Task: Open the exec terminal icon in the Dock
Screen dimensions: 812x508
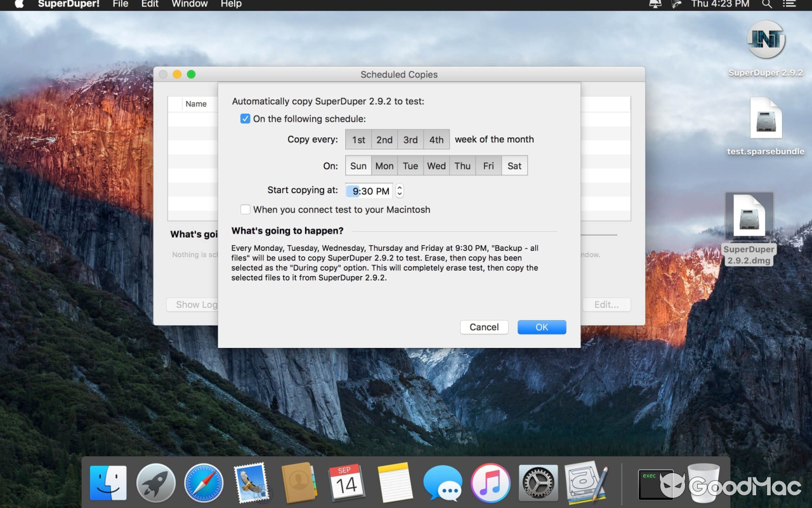Action: (655, 483)
